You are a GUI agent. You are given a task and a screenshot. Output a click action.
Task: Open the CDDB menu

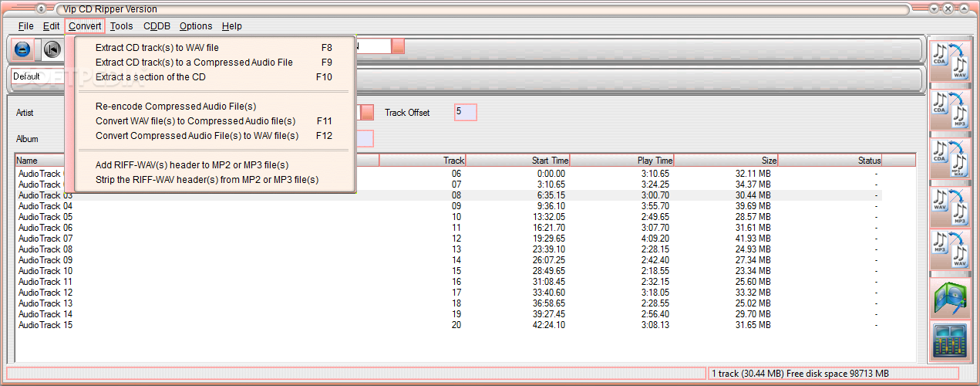tap(157, 26)
